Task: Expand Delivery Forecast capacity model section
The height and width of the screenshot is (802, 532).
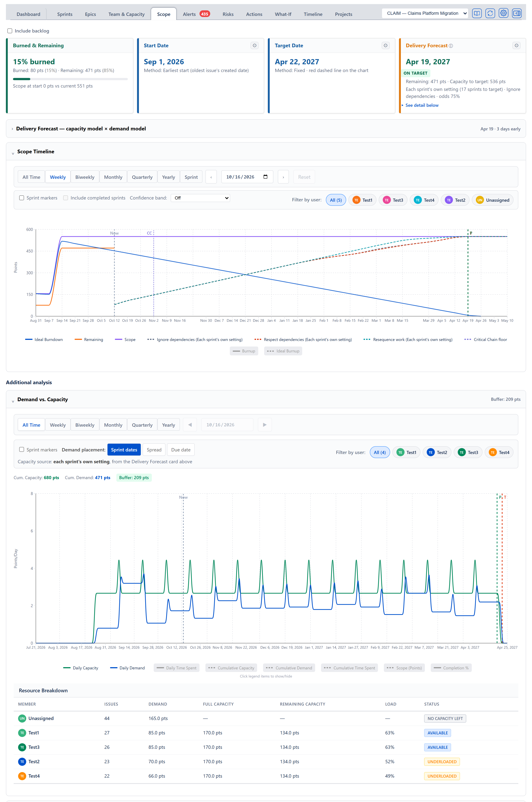Action: click(13, 129)
